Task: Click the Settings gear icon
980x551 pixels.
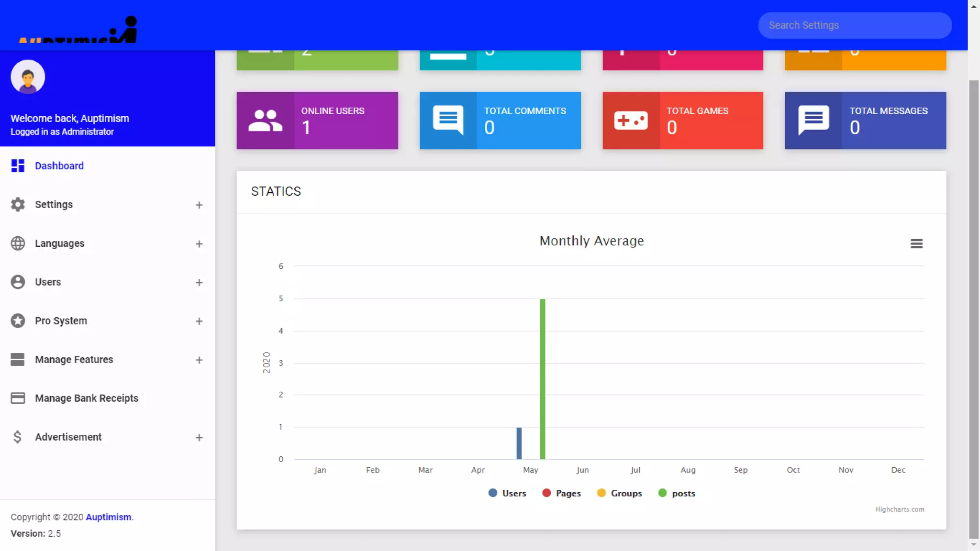Action: coord(18,204)
